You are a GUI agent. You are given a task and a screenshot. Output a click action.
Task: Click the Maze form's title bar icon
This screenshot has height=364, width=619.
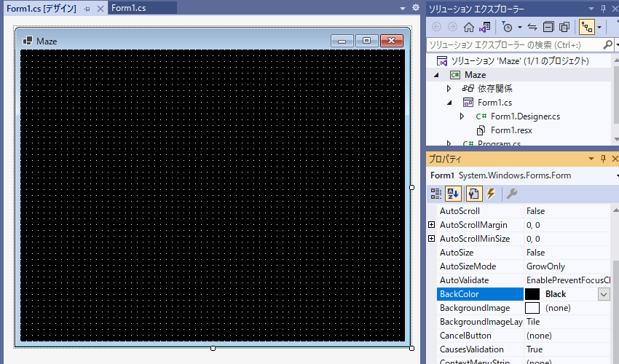click(x=28, y=41)
